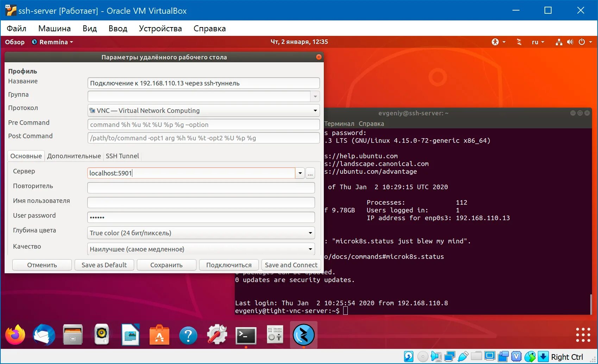The height and width of the screenshot is (364, 598).
Task: Open the Устройства menu
Action: 160,28
